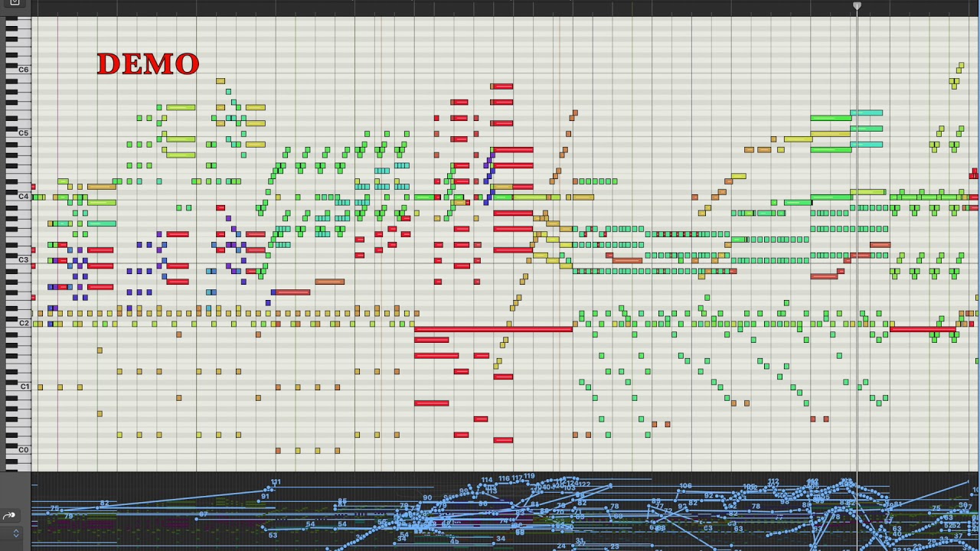The height and width of the screenshot is (551, 980).
Task: Open the collapse-mode menu button at top-left
Action: coord(15,3)
